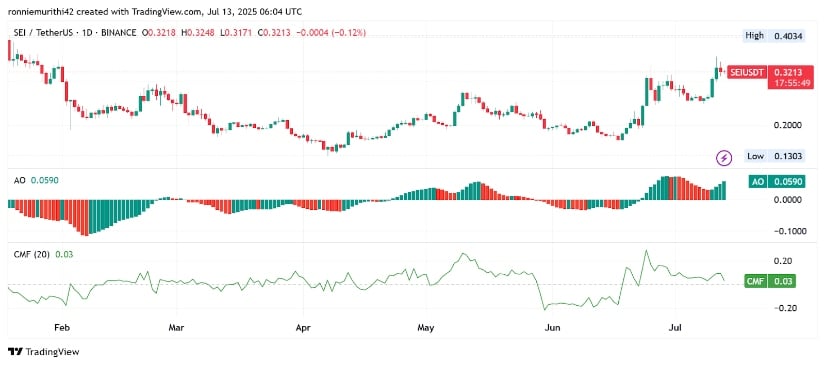This screenshot has height=365, width=825.
Task: Click the low price L0.3171
Action: 235,33
